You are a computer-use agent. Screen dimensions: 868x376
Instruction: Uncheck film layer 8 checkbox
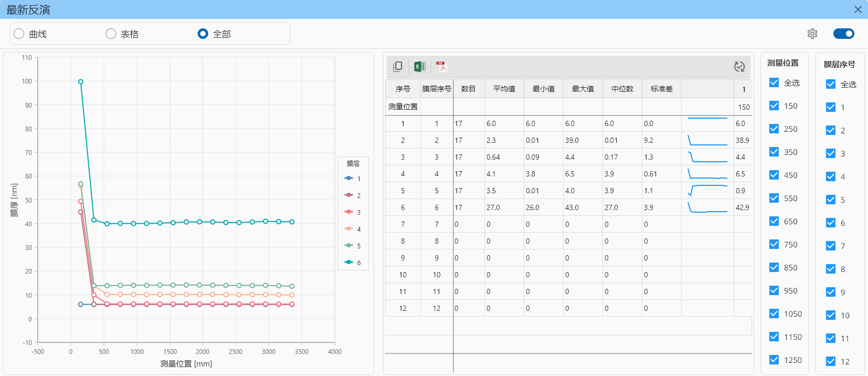pyautogui.click(x=831, y=269)
